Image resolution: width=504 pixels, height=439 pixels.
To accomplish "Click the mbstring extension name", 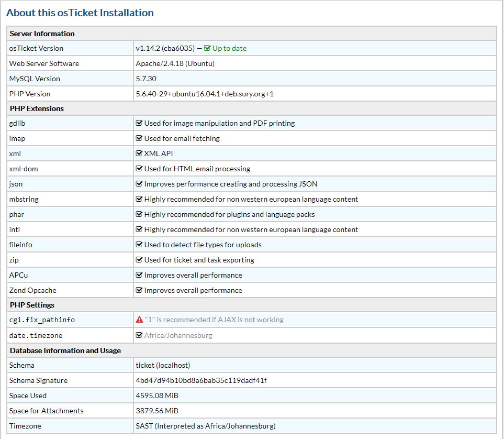I will (24, 199).
